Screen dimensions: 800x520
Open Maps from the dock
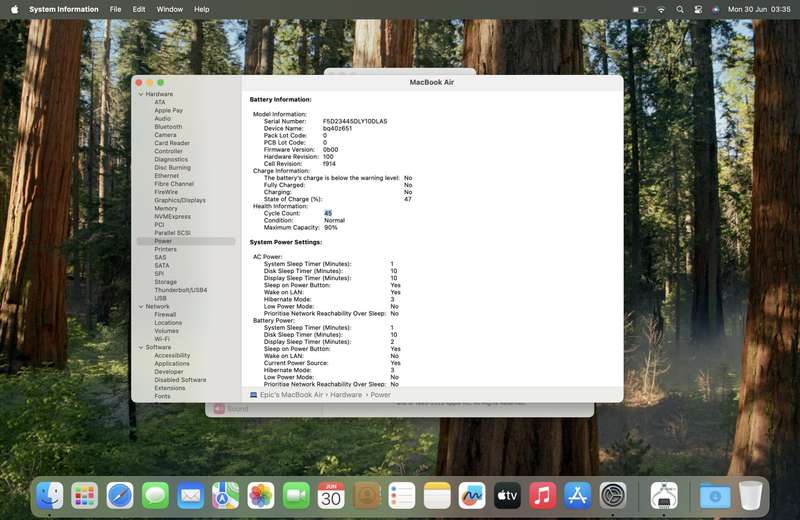[226, 496]
